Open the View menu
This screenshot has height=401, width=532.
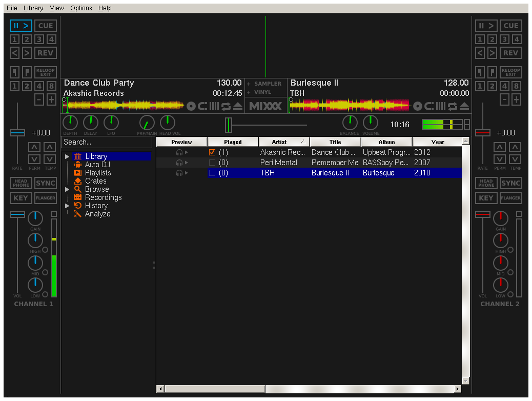click(x=57, y=8)
